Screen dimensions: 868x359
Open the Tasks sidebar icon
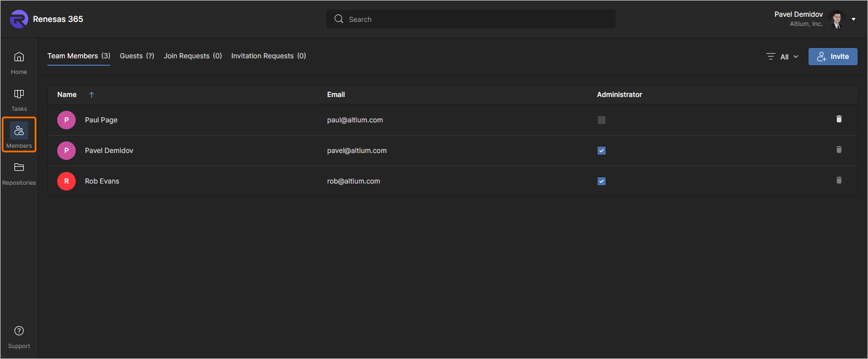point(19,94)
